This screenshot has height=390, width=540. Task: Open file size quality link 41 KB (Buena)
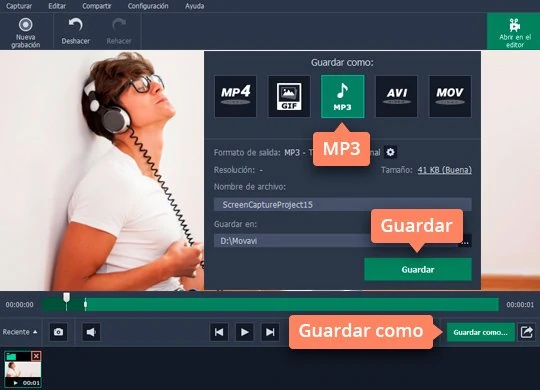pyautogui.click(x=445, y=170)
